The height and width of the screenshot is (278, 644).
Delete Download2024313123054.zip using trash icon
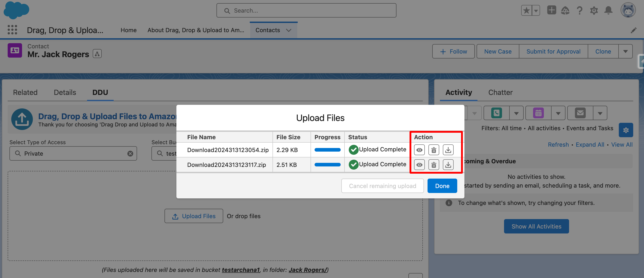(x=434, y=150)
